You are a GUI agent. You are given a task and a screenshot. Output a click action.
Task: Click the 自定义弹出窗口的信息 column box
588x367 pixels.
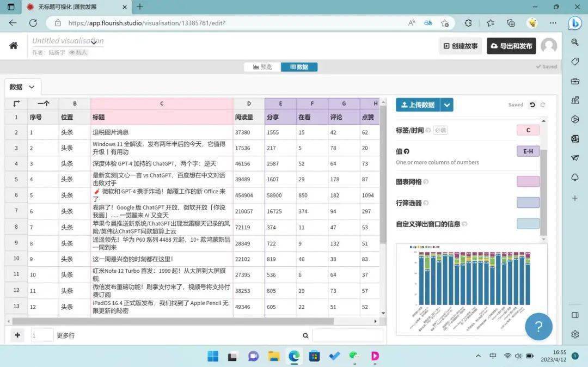click(x=528, y=223)
